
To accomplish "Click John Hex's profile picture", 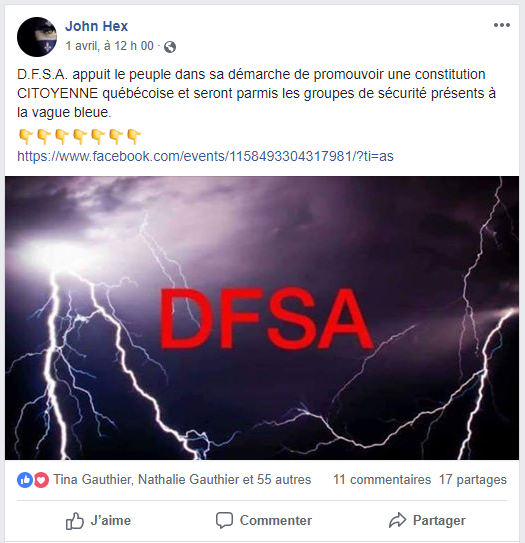I will coord(37,37).
